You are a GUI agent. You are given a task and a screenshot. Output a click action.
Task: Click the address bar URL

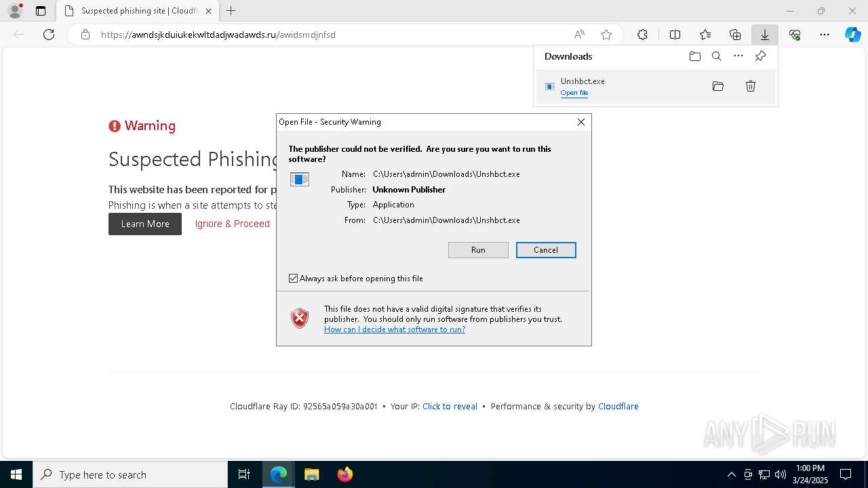(x=218, y=35)
